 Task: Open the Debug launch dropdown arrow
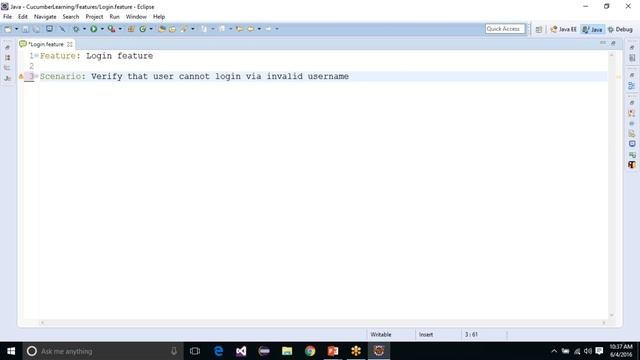[x=84, y=29]
